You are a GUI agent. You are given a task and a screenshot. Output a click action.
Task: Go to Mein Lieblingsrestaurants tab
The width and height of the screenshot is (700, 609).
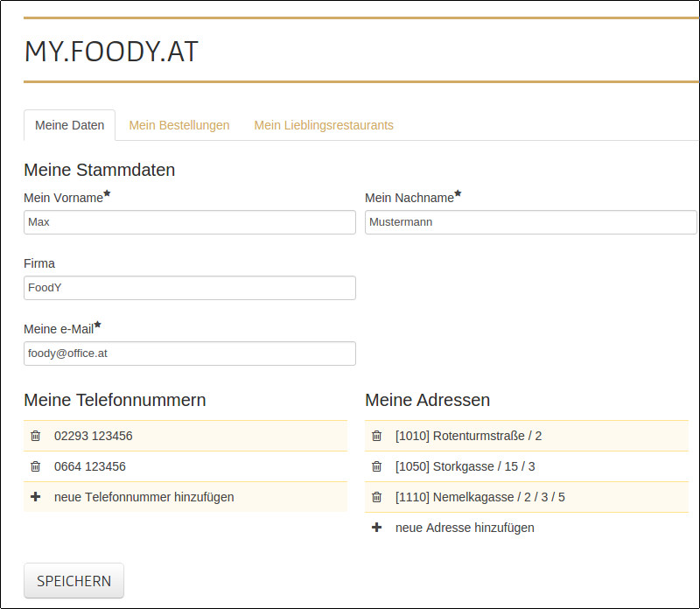point(324,125)
